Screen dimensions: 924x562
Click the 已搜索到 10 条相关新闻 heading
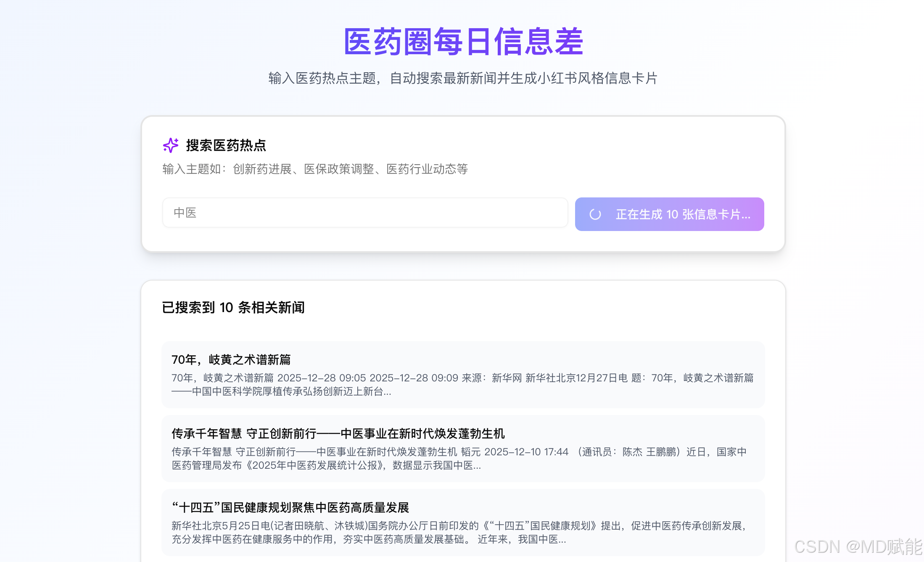click(x=234, y=308)
